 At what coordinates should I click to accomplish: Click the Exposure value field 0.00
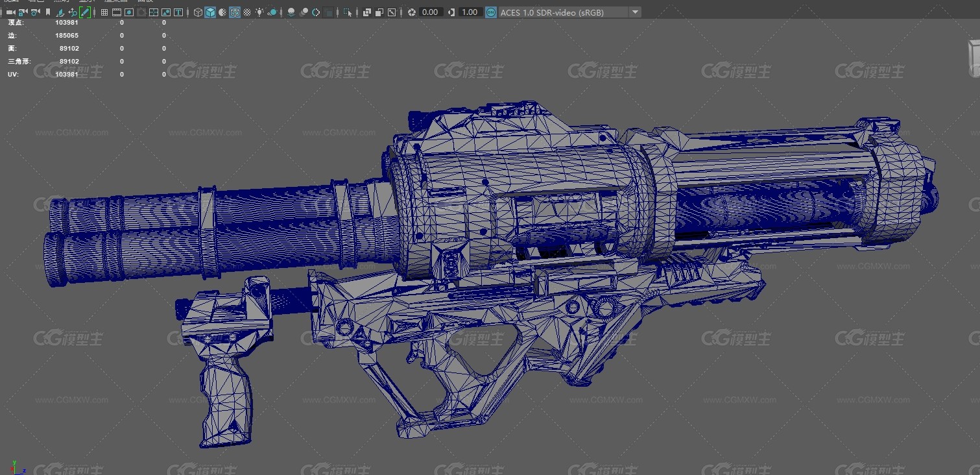coord(431,12)
